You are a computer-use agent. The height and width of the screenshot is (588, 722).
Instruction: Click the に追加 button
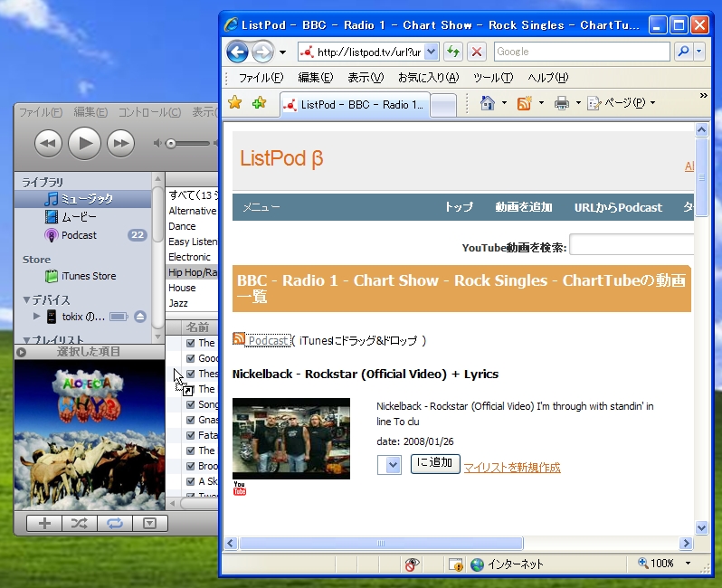coord(435,463)
